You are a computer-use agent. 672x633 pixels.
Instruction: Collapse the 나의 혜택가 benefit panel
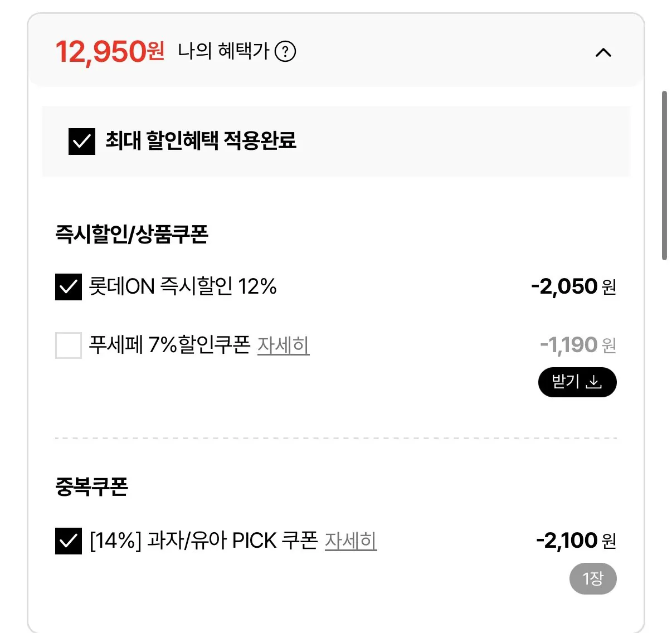click(603, 53)
